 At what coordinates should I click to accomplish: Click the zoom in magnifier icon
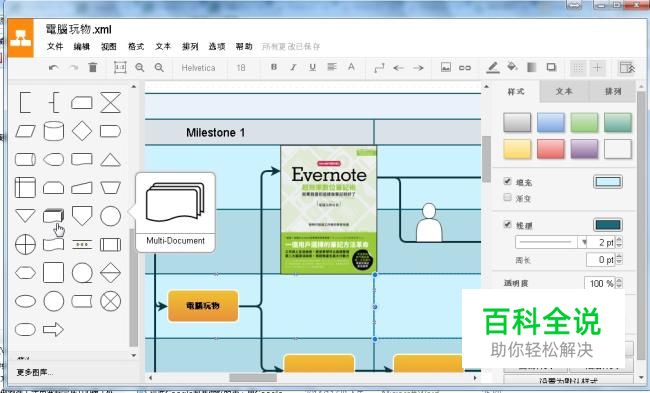140,68
